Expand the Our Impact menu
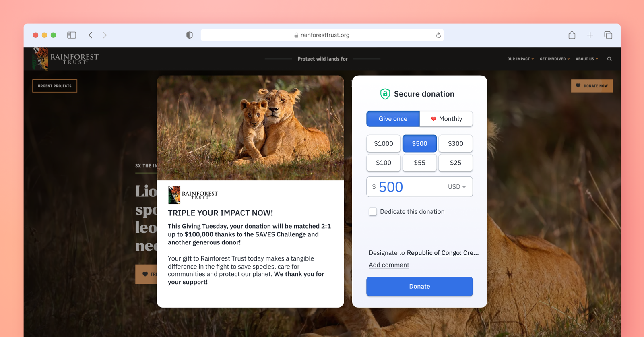Image resolution: width=644 pixels, height=337 pixels. (x=520, y=59)
